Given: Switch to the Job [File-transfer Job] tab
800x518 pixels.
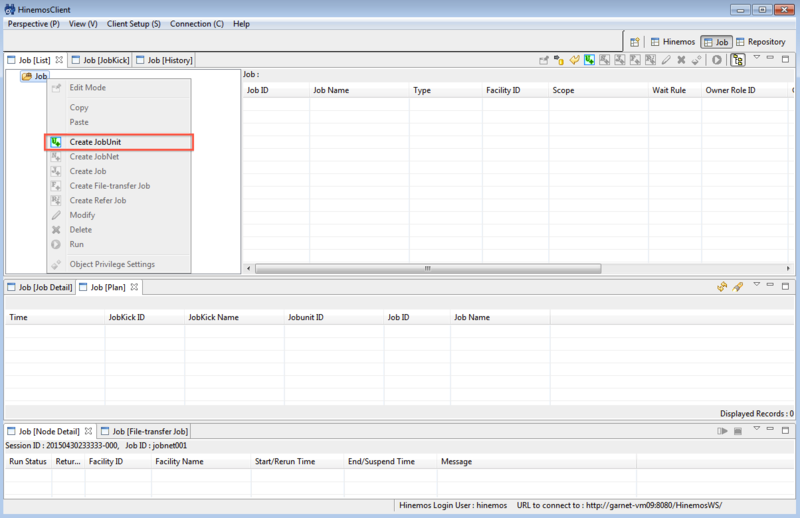Looking at the screenshot, I should coord(144,431).
